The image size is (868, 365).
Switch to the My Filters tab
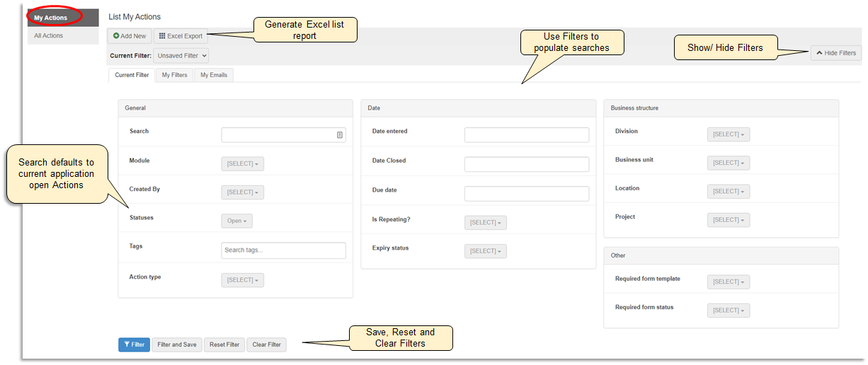pyautogui.click(x=174, y=75)
